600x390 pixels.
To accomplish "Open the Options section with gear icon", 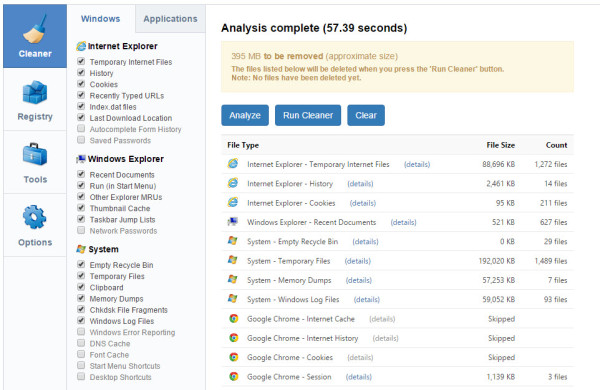I will click(x=35, y=225).
